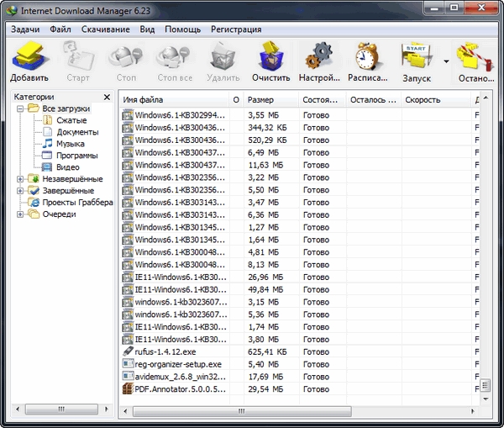Click the Стоп все toolbar icon
504x428 pixels.
174,57
